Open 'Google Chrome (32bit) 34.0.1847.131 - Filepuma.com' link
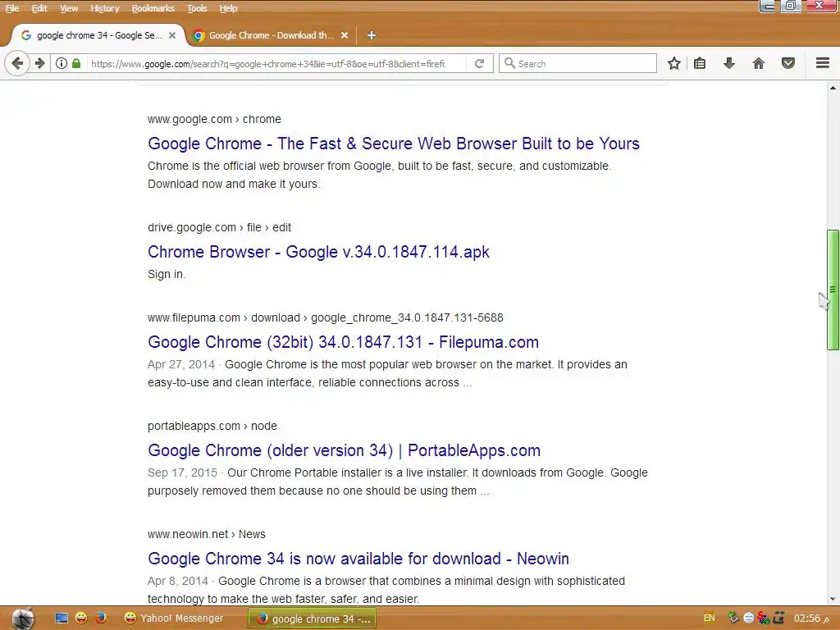This screenshot has height=630, width=840. click(x=344, y=342)
